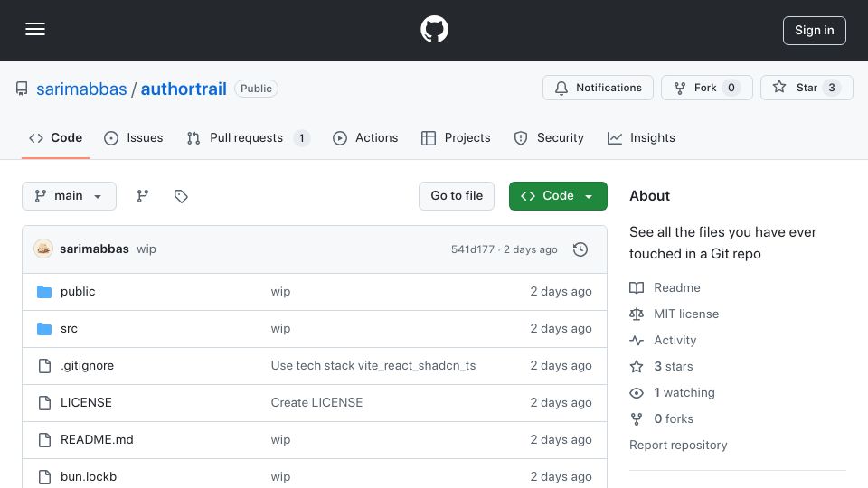Open sarimabbas commit author link
This screenshot has height=488, width=868.
pos(94,249)
